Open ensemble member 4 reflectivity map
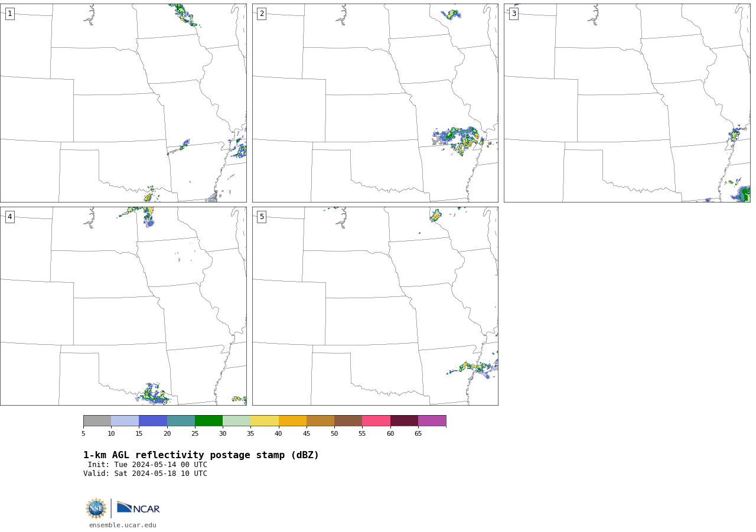Screen dimensions: 756x532 tap(123, 306)
